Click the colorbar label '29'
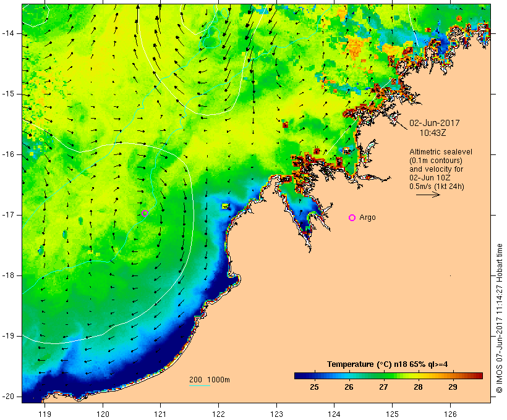This screenshot has height=420, width=507. coord(453,387)
